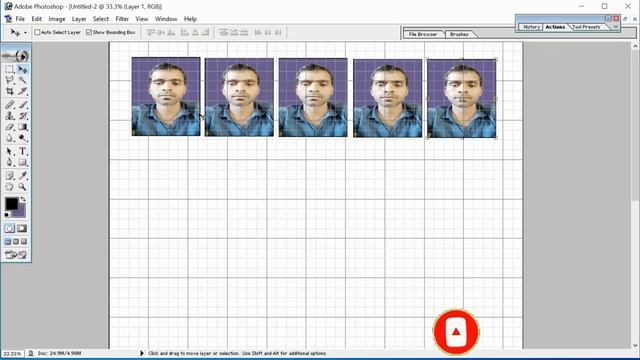
Task: Select the Eraser tool
Action: 10,127
